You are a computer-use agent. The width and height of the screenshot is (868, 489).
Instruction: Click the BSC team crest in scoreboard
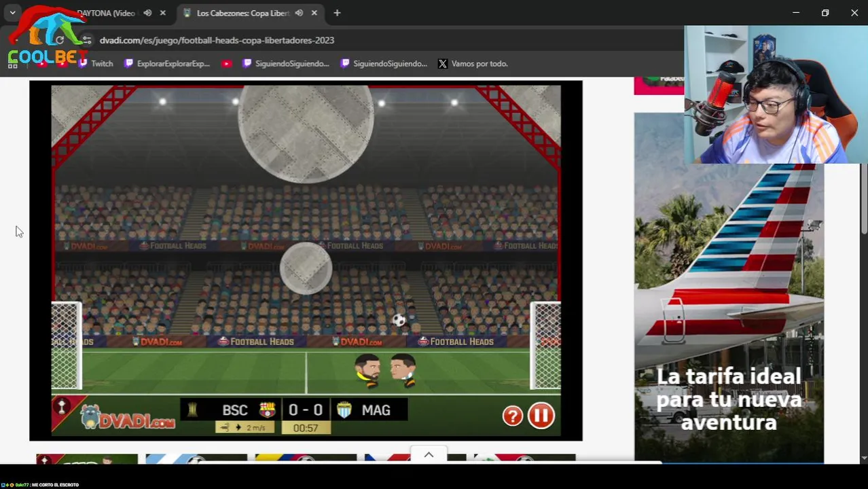pos(268,410)
